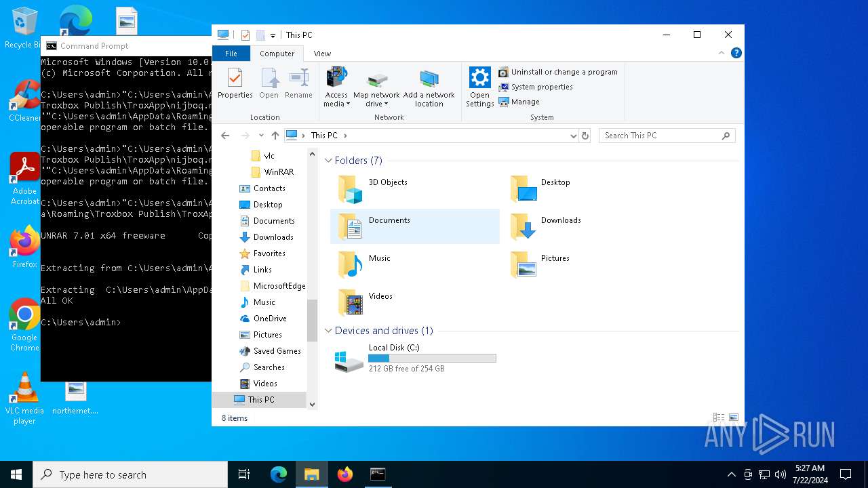Collapse the ribbon with chevron
Image resolution: width=868 pixels, height=488 pixels.
[x=722, y=53]
